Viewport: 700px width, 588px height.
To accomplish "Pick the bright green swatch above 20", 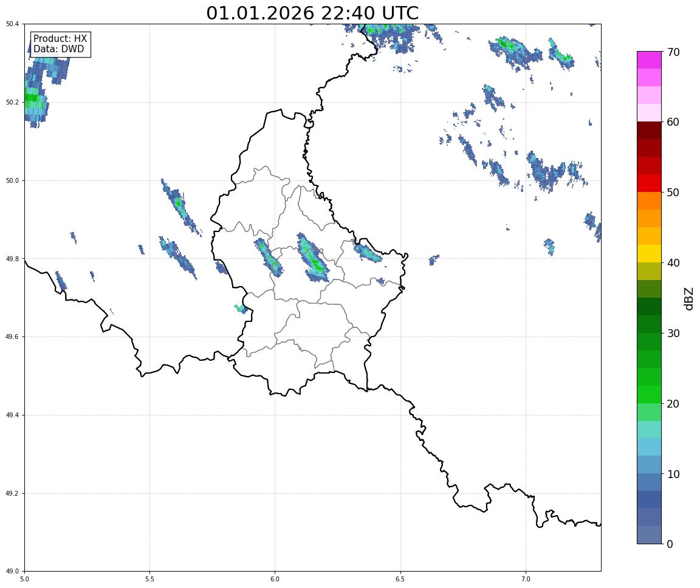I will pyautogui.click(x=649, y=395).
